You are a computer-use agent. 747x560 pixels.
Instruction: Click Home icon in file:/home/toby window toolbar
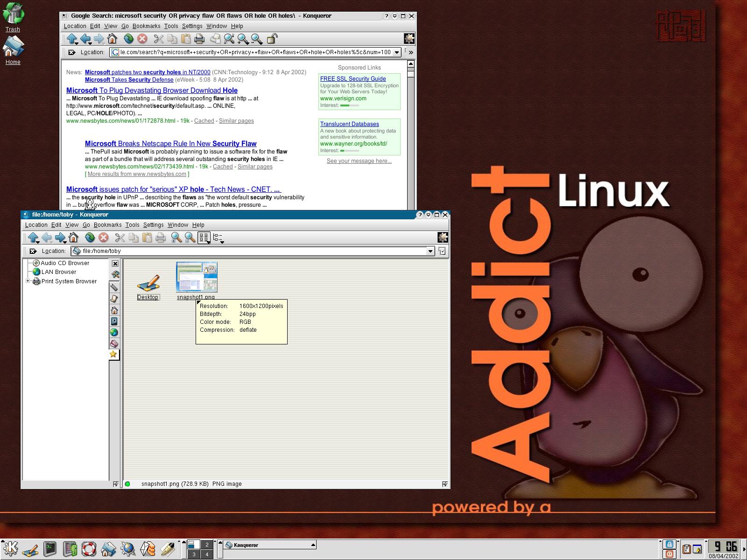tap(73, 238)
